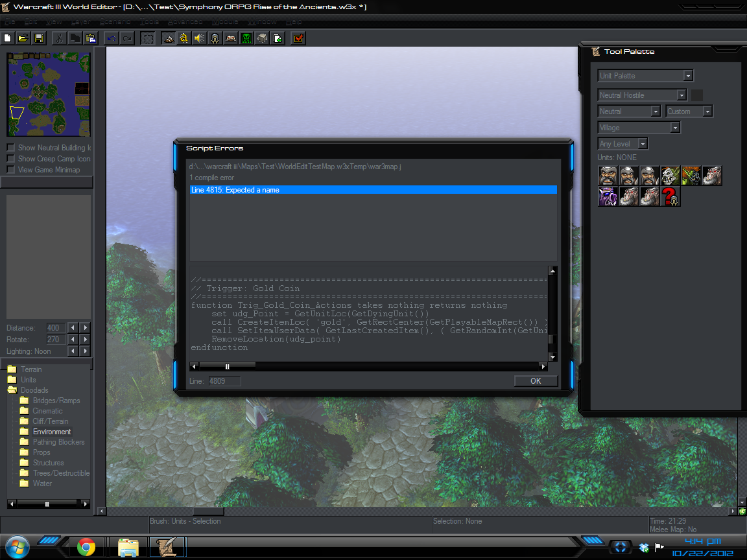The image size is (747, 560).
Task: Click the Distance increase arrow
Action: (x=86, y=327)
